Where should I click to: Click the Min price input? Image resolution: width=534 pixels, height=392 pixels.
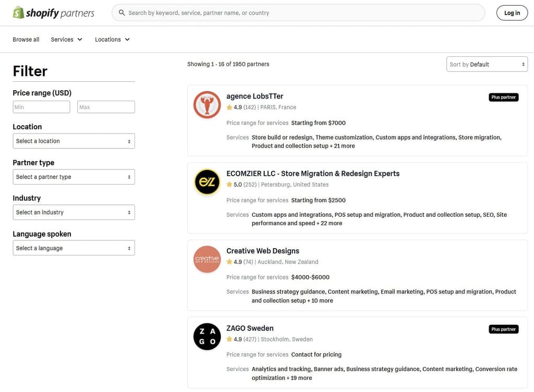point(41,107)
